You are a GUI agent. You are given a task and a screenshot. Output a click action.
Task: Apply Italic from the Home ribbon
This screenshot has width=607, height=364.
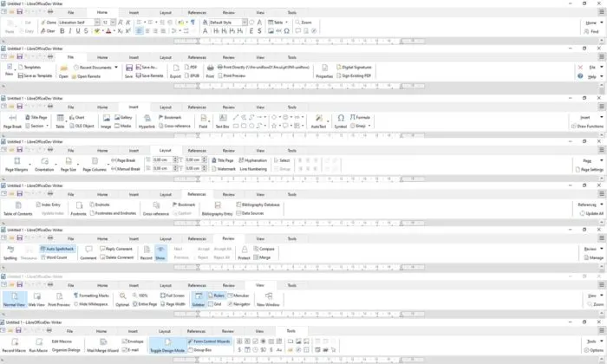tap(70, 31)
